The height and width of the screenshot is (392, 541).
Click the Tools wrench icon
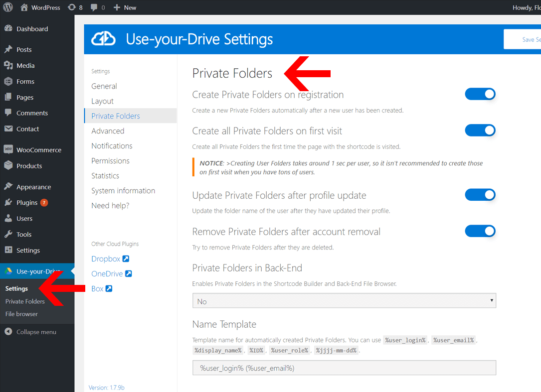click(x=8, y=234)
